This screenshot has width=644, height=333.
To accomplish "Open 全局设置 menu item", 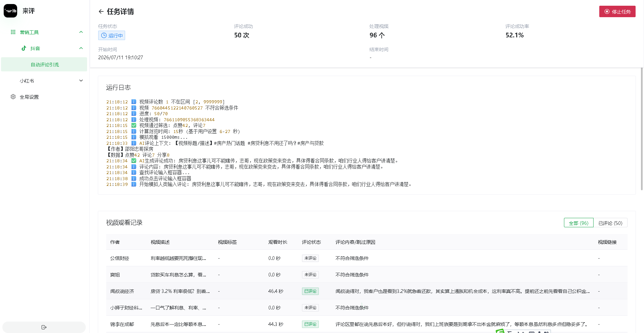I will click(x=44, y=97).
